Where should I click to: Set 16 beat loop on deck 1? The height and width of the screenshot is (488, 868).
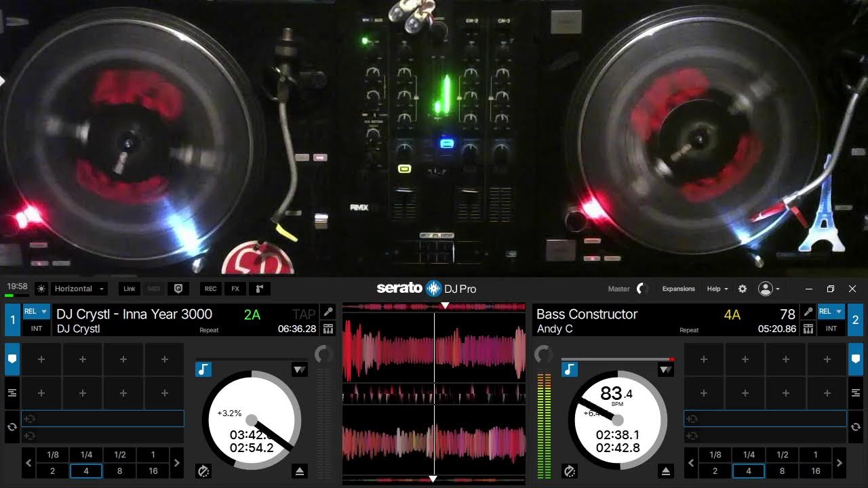(153, 471)
